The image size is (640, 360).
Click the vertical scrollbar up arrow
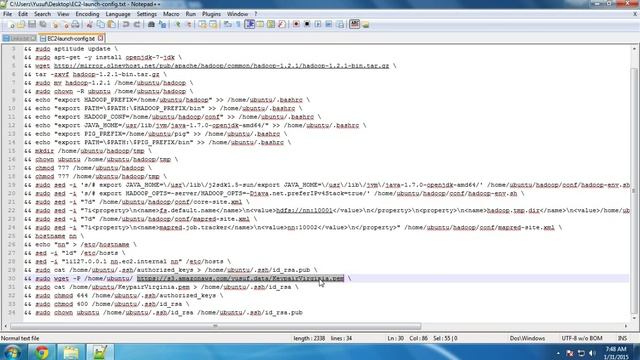coord(634,49)
